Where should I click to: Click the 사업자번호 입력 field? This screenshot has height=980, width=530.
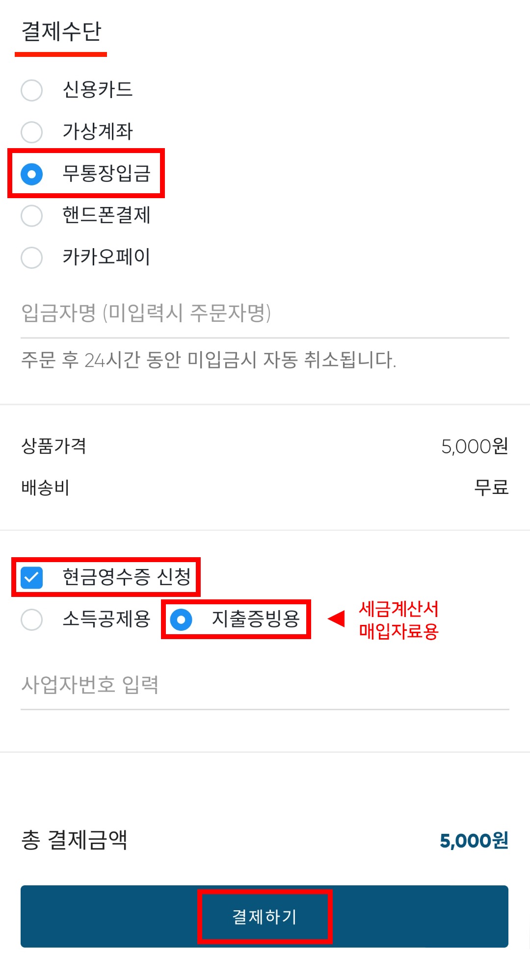point(264,685)
